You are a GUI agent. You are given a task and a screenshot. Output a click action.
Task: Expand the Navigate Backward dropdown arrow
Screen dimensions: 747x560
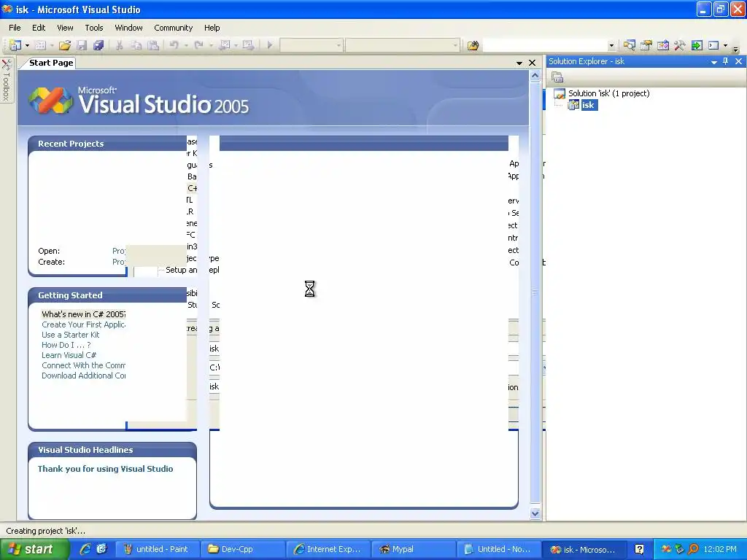[236, 46]
